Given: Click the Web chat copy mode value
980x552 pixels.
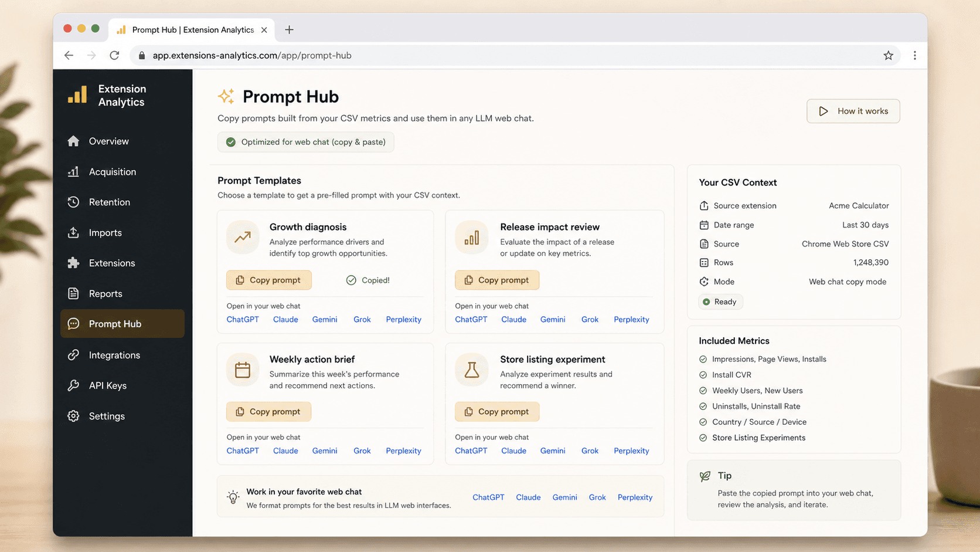Looking at the screenshot, I should click(848, 282).
